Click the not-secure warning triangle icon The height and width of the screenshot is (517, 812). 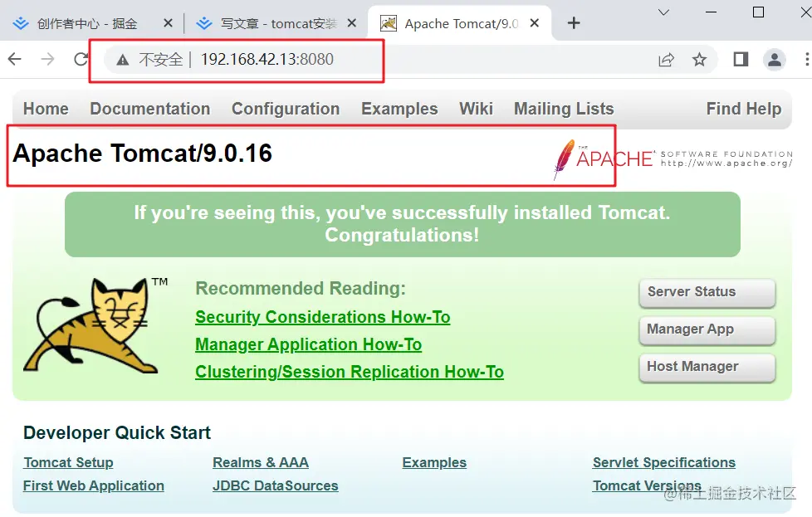(x=123, y=60)
